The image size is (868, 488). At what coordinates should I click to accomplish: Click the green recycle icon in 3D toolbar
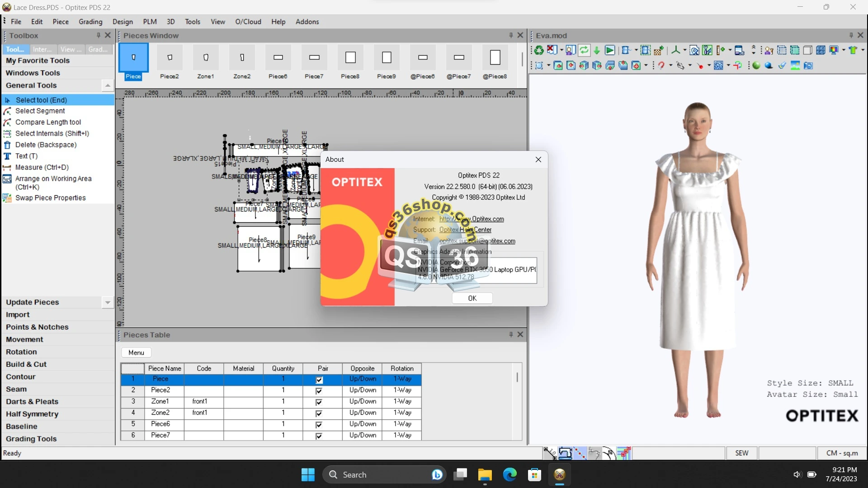click(538, 50)
